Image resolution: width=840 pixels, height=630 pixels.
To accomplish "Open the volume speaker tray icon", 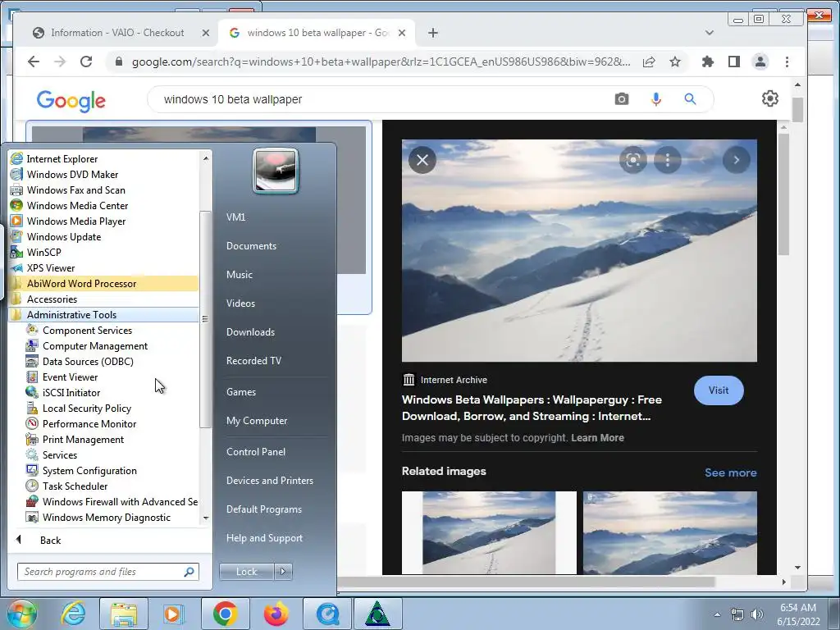I will coord(756,614).
